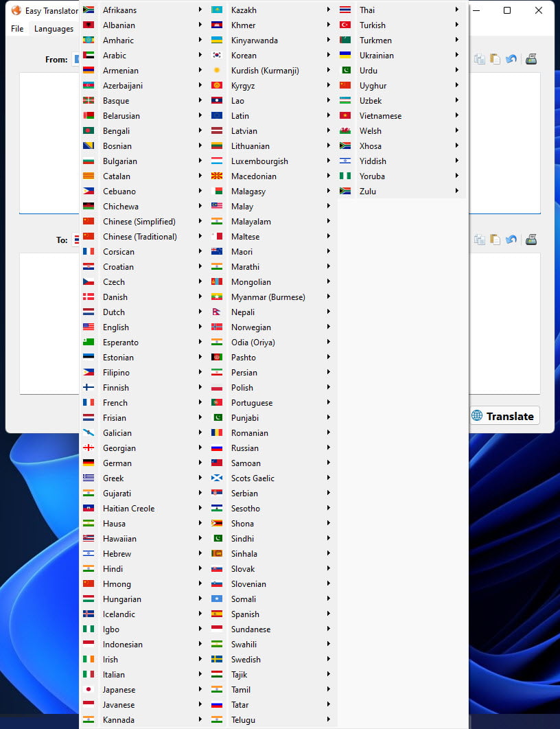Click the paste icon in the To toolbar
Viewport: 560px width, 729px height.
click(495, 240)
